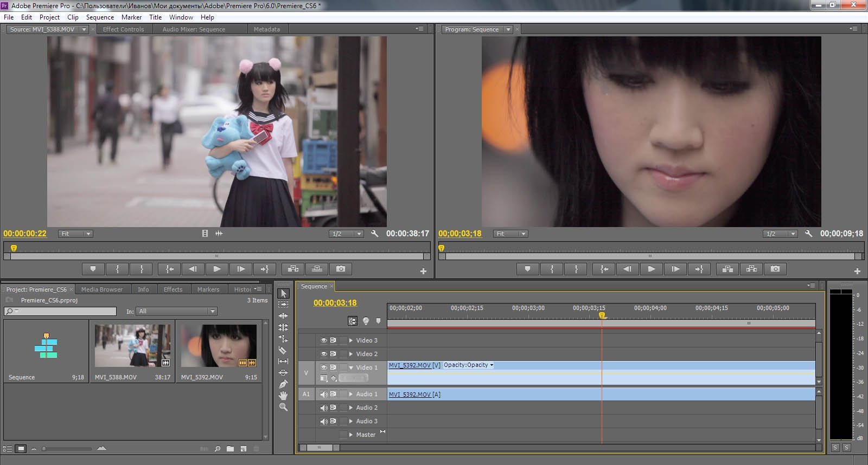The width and height of the screenshot is (868, 465).
Task: Click the Program timecode 00;00;03;18
Action: 459,234
